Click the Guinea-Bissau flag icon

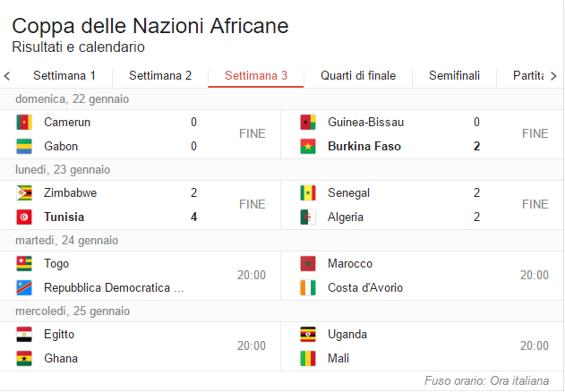pos(308,123)
